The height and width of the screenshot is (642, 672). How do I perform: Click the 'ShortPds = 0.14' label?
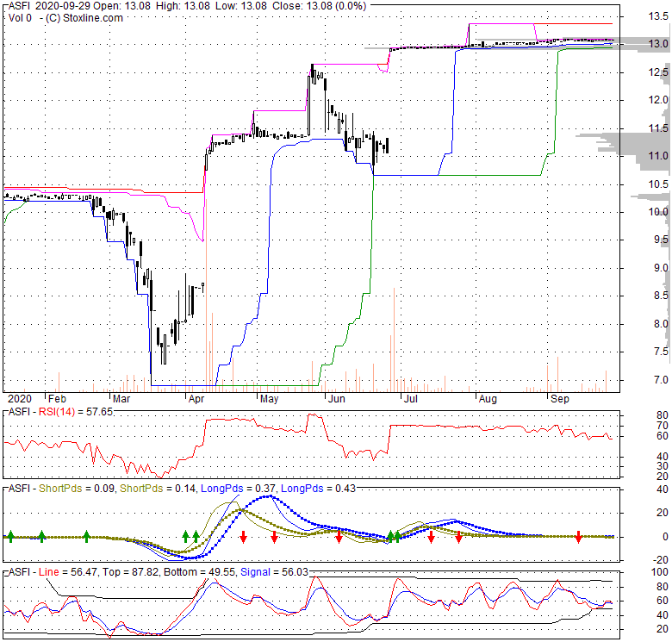(x=158, y=489)
